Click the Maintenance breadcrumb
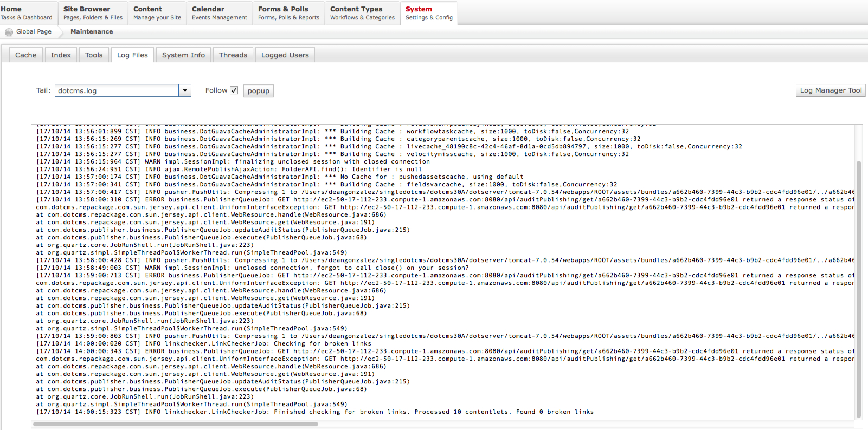Screen dimensions: 868x430 click(92, 32)
